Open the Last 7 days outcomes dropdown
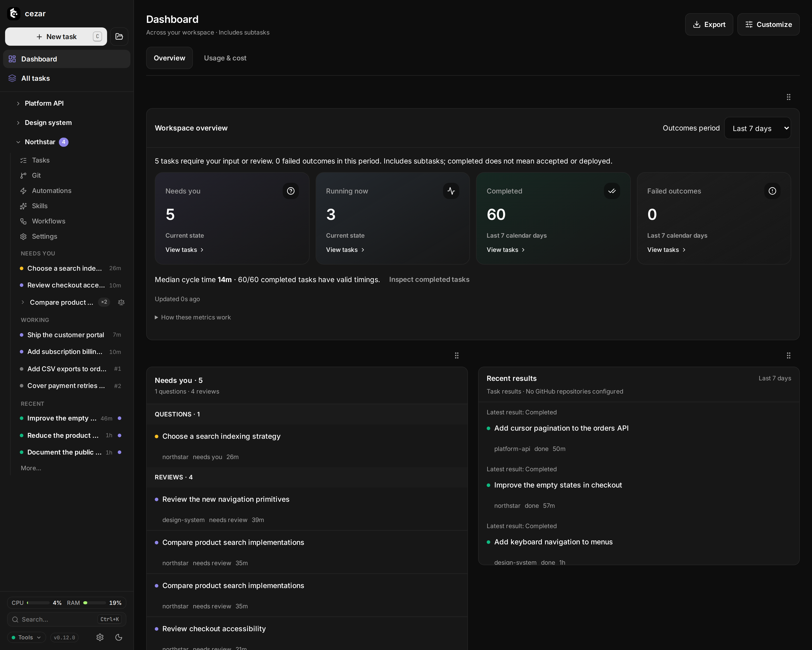 tap(757, 128)
